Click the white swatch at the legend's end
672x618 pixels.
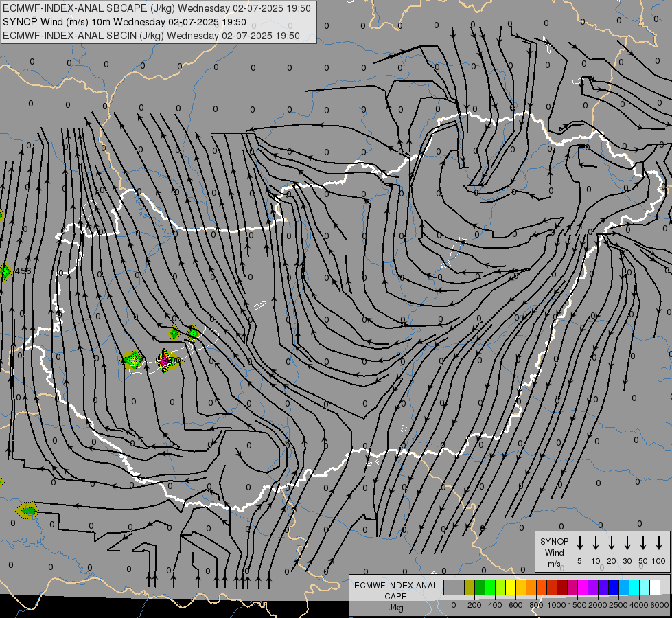coord(655,587)
